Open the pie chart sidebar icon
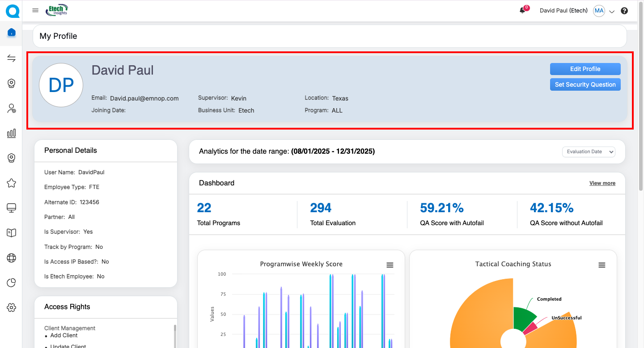The height and width of the screenshot is (348, 644). pyautogui.click(x=12, y=282)
